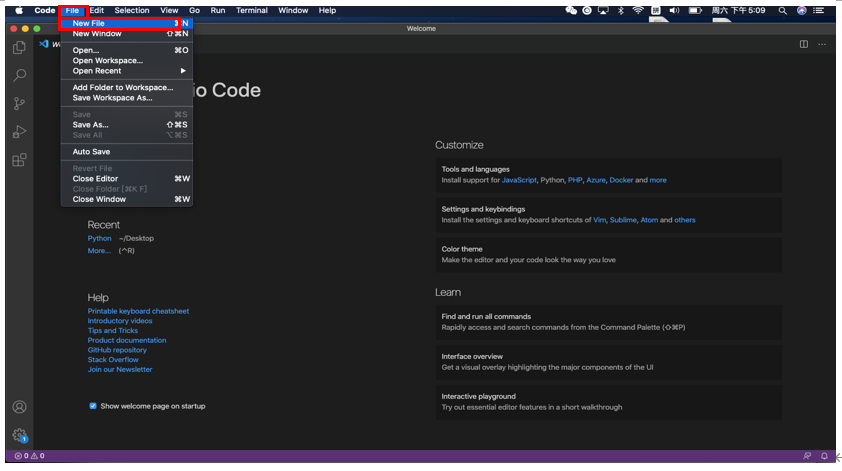
Task: Open the Window menu
Action: tap(293, 10)
